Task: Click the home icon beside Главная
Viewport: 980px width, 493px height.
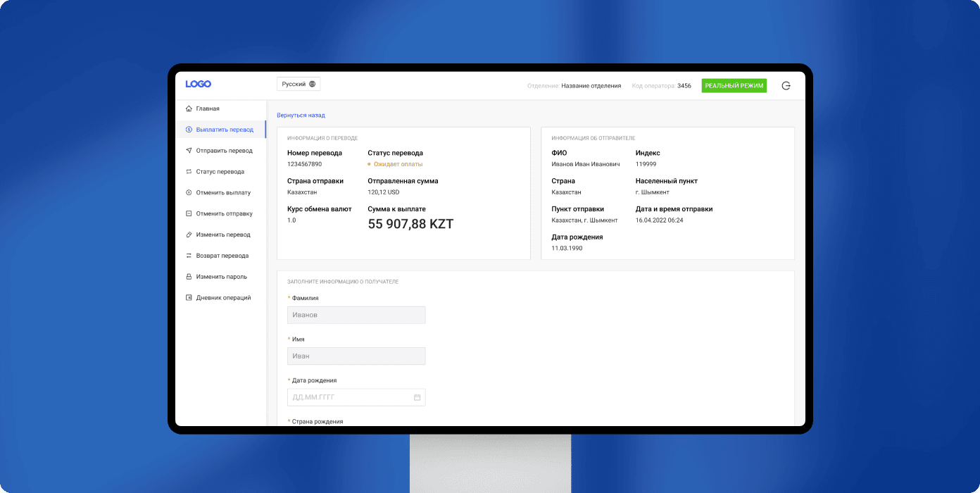Action: (189, 108)
